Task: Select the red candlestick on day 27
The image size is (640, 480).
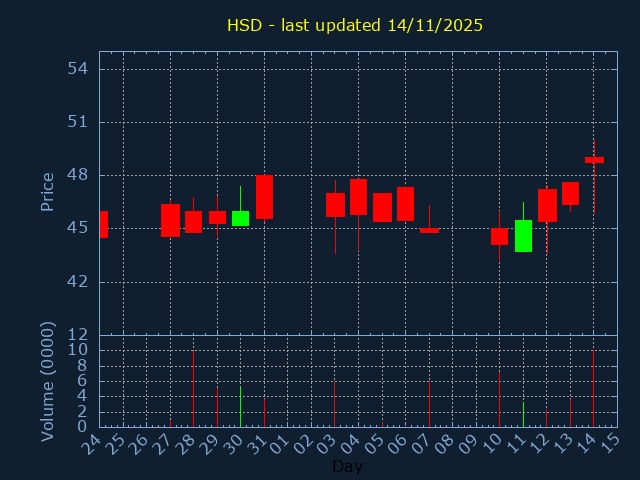Action: tap(170, 220)
